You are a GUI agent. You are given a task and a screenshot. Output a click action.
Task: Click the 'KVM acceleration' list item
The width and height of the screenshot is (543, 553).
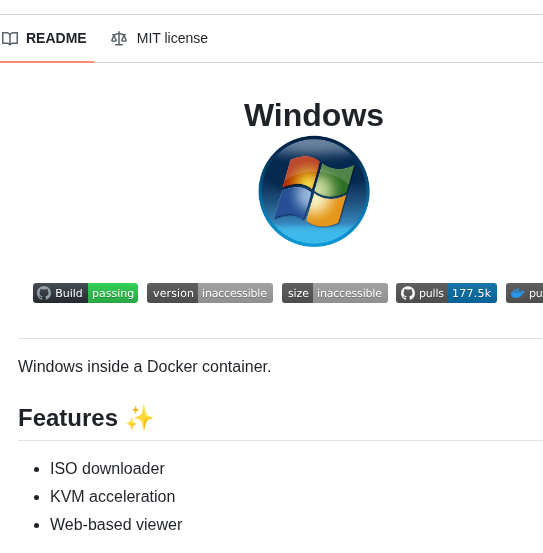coord(112,497)
